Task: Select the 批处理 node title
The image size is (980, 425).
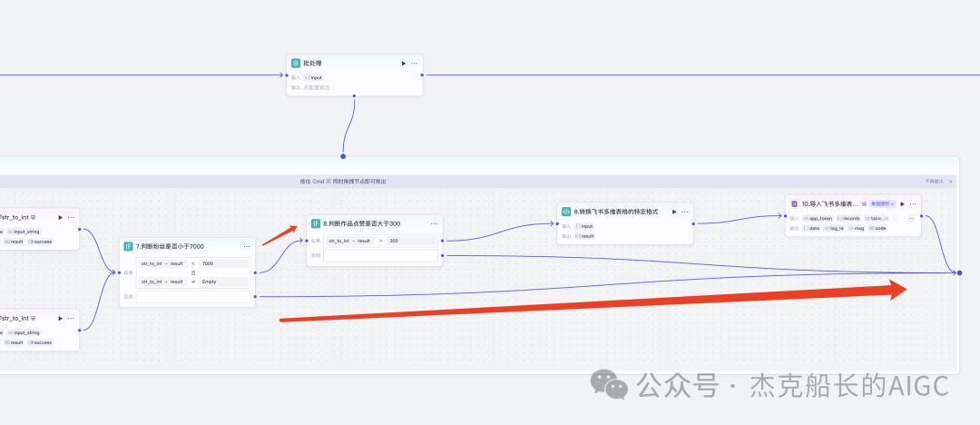Action: click(312, 64)
